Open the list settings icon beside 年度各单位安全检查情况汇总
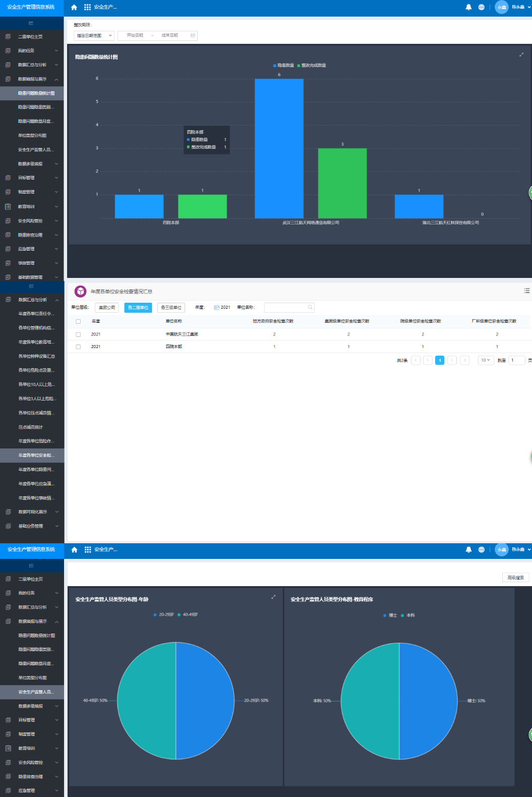 pyautogui.click(x=526, y=291)
